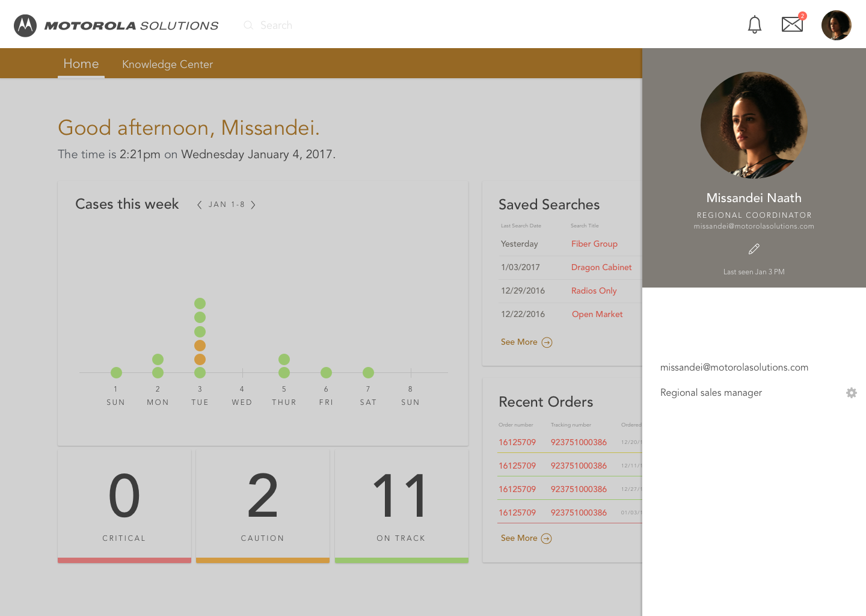The height and width of the screenshot is (616, 866).
Task: Click See More under Saved Searches
Action: click(519, 342)
